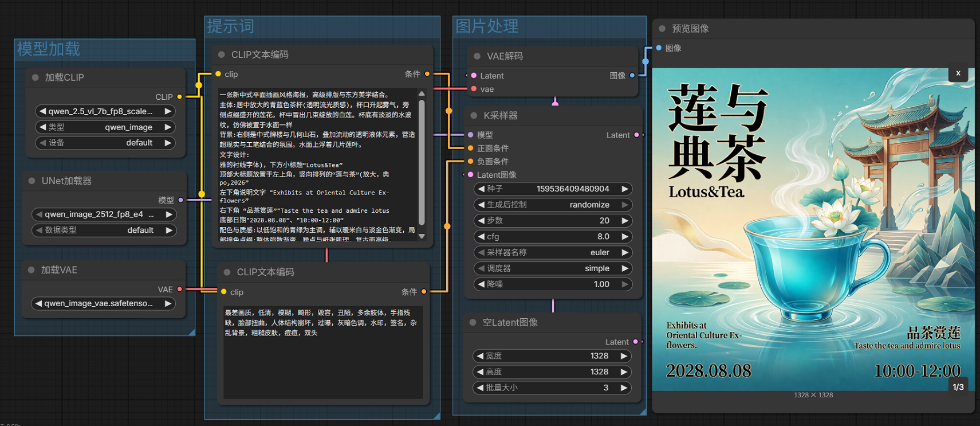Increase cfg with its right arrow
Viewport: 980px width, 426px height.
coord(625,236)
